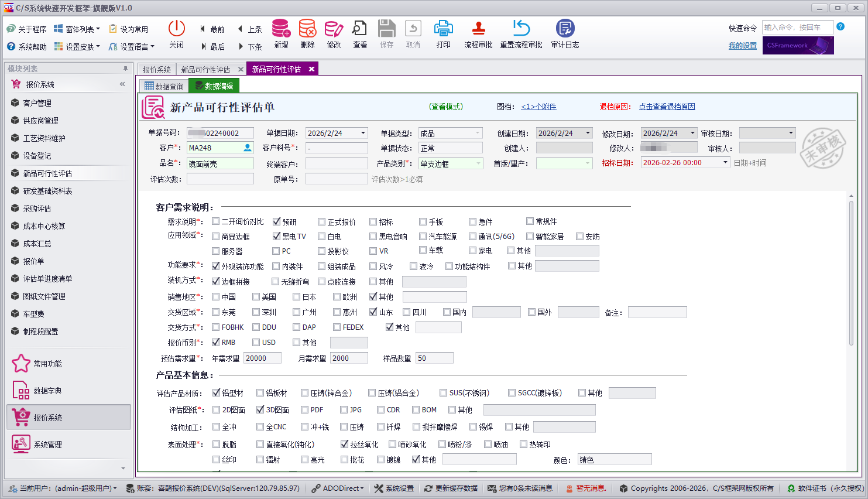
Task: Open the 产品类别 dropdown
Action: (478, 163)
